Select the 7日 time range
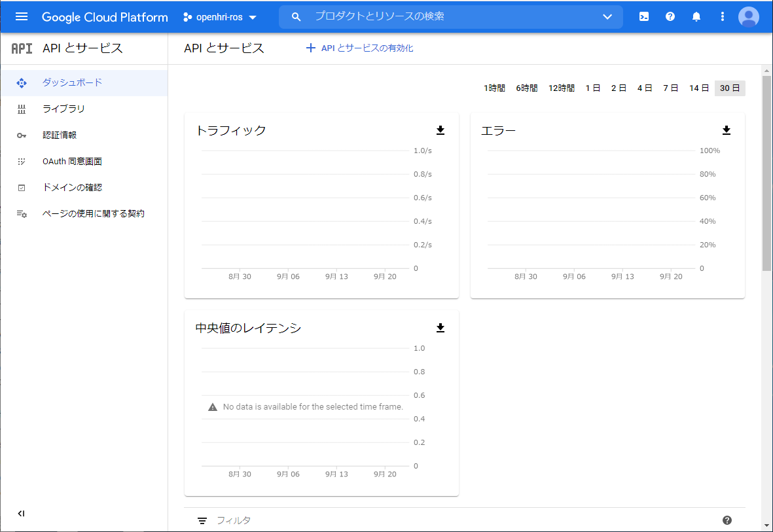Image resolution: width=773 pixels, height=532 pixels. pos(670,88)
